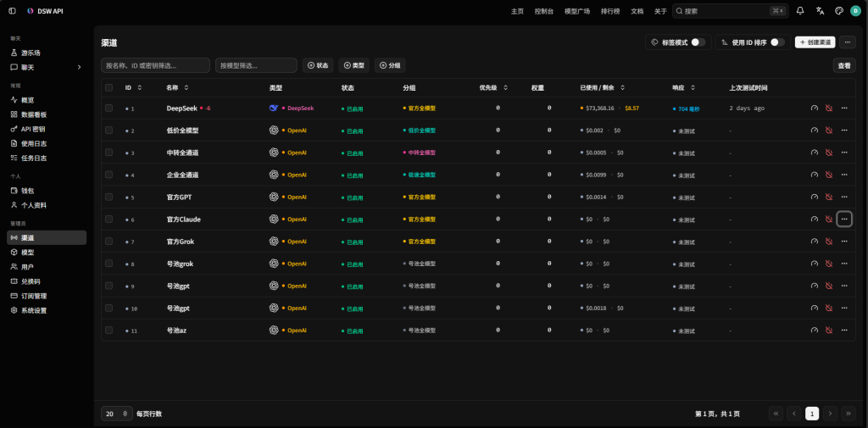
Task: Open more actions for 号池az row
Action: click(844, 330)
